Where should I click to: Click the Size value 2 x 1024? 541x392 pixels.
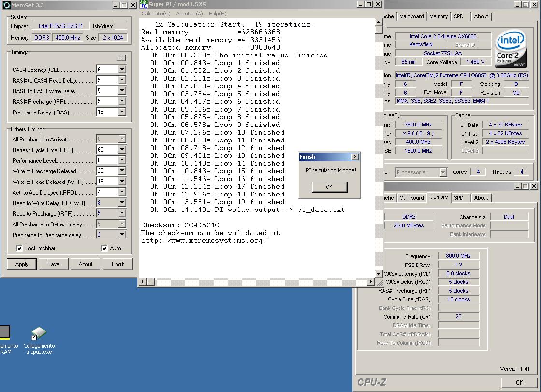113,38
